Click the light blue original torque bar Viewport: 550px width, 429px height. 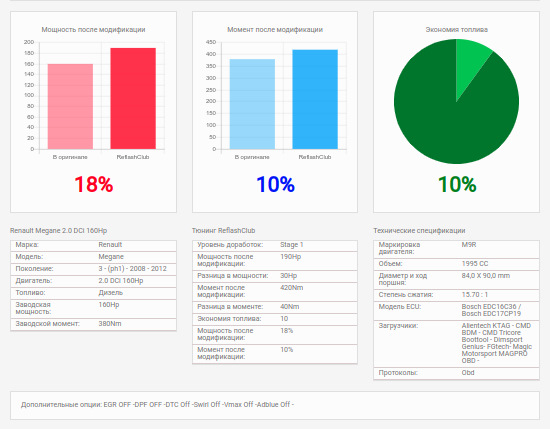tap(252, 104)
